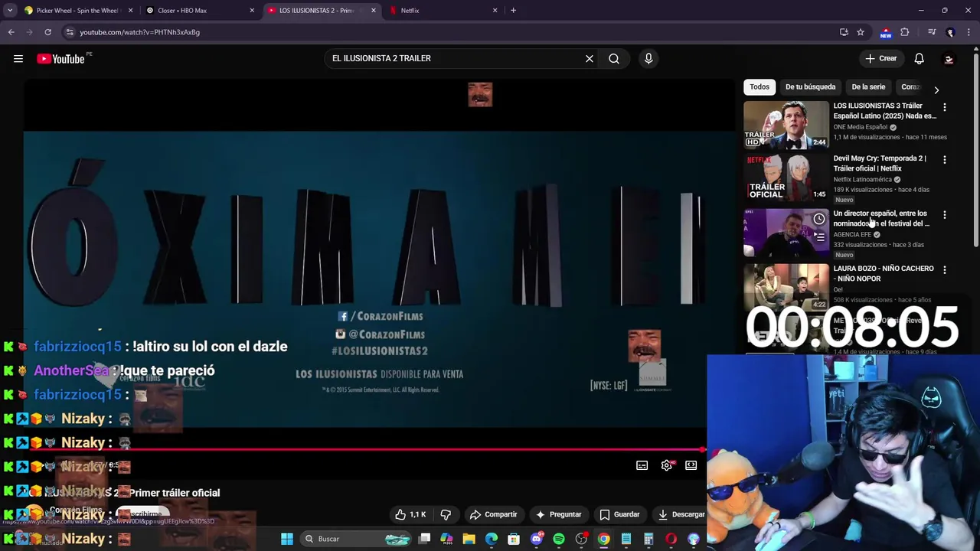980x551 pixels.
Task: Select the De tu búsqueda chip
Action: 810,86
